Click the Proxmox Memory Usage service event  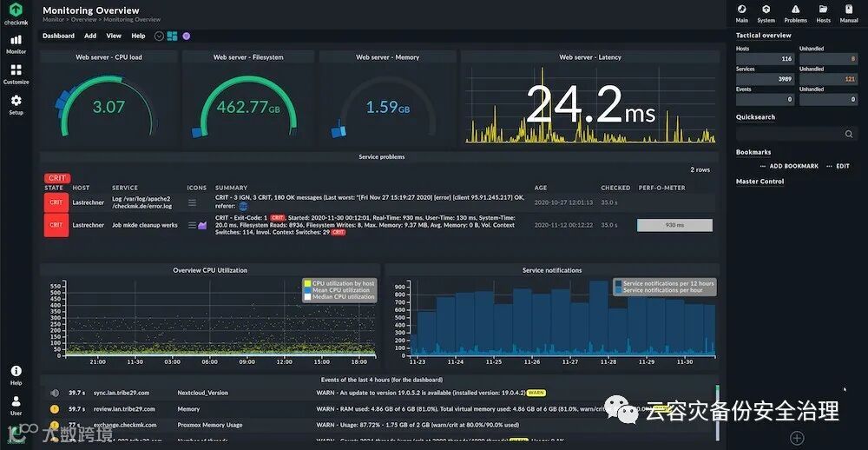(210, 425)
